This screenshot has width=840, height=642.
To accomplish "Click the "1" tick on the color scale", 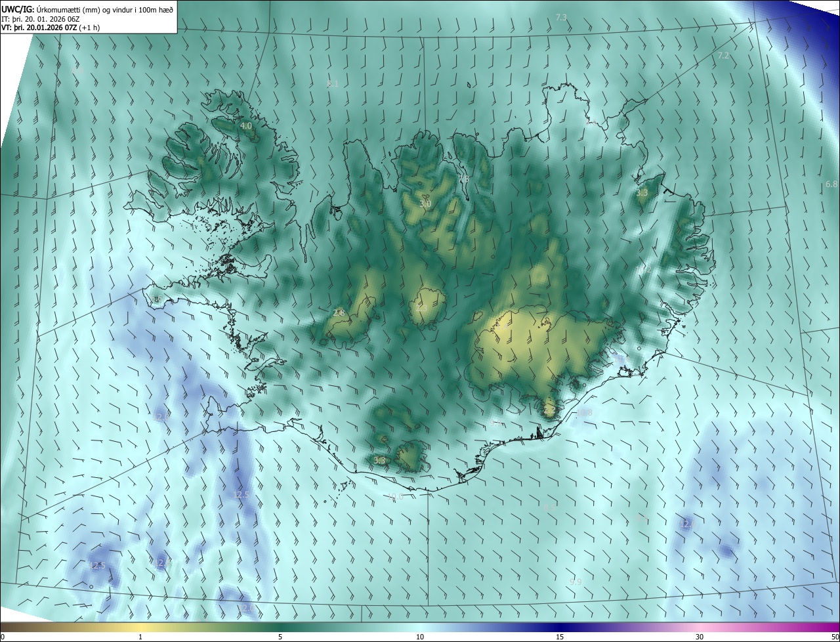I will [140, 637].
